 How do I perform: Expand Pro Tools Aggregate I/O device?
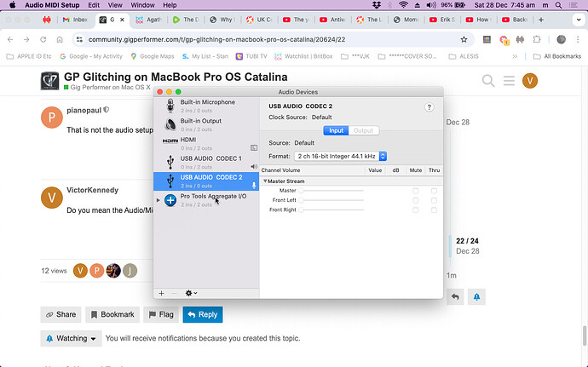(x=158, y=200)
